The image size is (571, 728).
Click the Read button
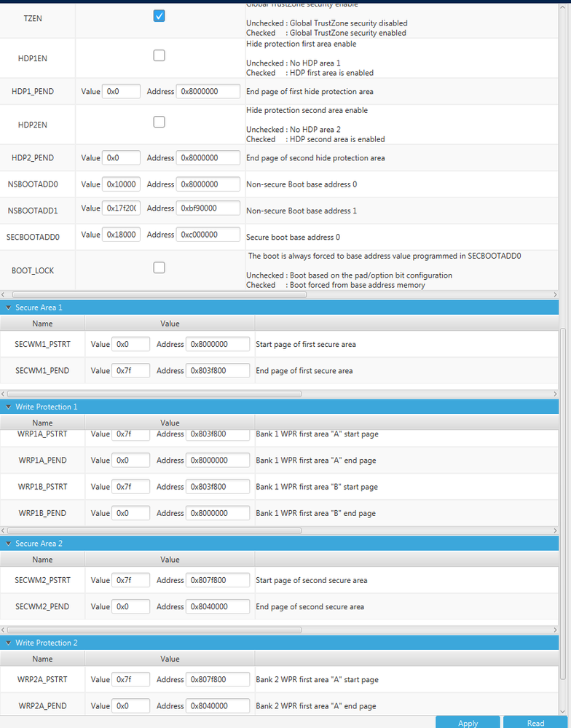click(x=535, y=723)
